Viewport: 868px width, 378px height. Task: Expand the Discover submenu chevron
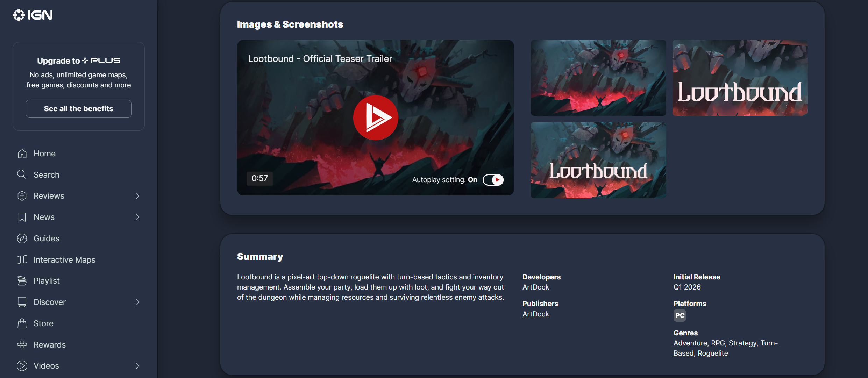click(137, 302)
